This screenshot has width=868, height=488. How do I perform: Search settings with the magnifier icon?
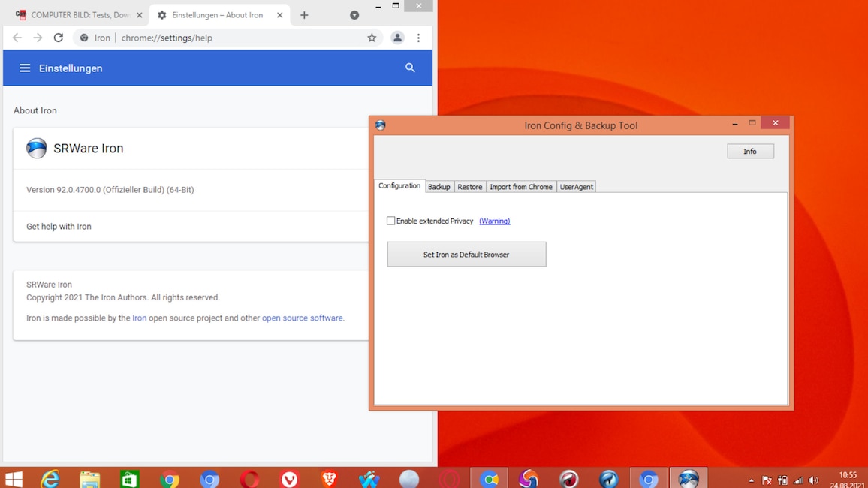(x=410, y=68)
